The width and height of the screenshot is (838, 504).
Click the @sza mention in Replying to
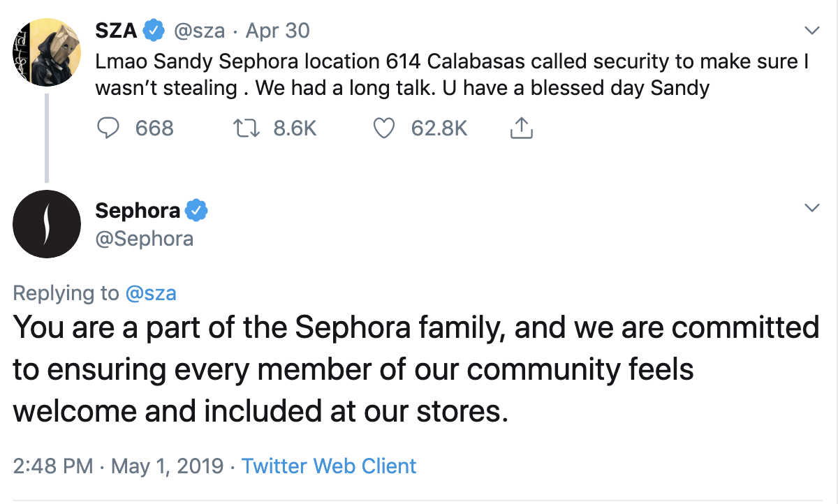pos(150,293)
